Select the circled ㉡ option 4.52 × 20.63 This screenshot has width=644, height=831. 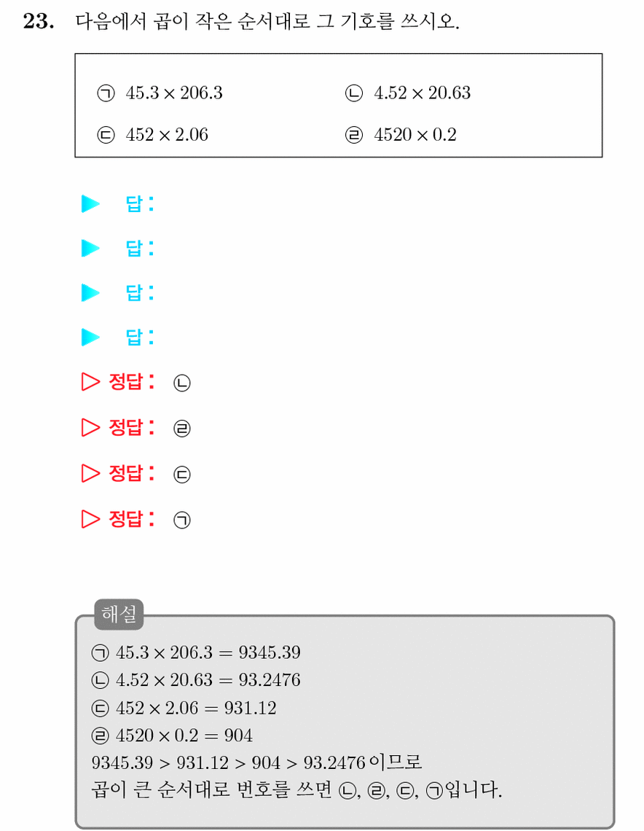408,93
